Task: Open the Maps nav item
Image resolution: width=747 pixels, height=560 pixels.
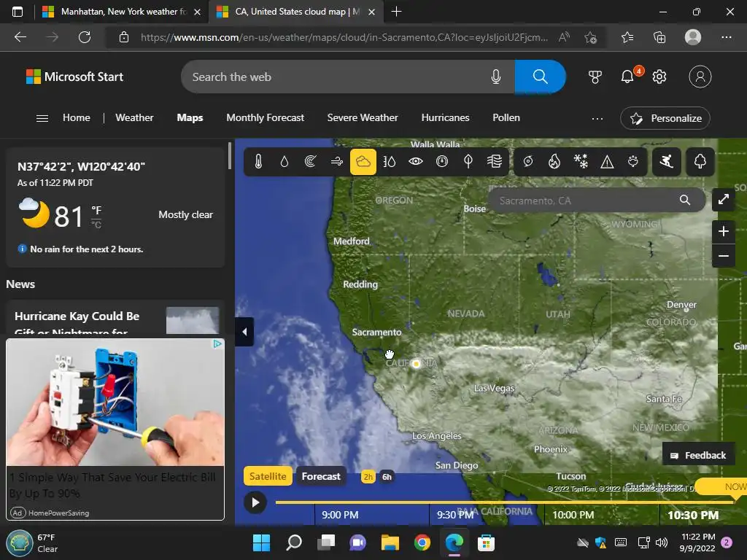Action: click(190, 117)
